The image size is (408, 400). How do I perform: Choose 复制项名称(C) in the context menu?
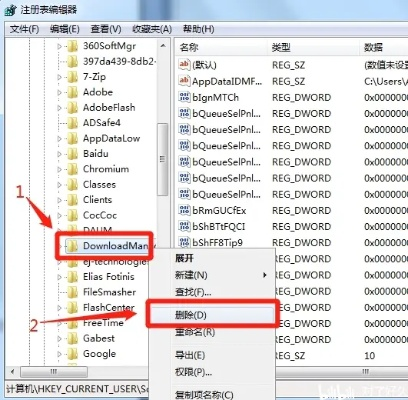[204, 395]
